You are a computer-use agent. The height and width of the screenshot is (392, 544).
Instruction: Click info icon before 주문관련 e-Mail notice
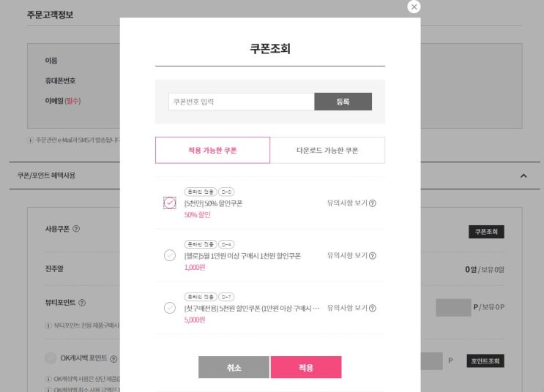pyautogui.click(x=30, y=140)
